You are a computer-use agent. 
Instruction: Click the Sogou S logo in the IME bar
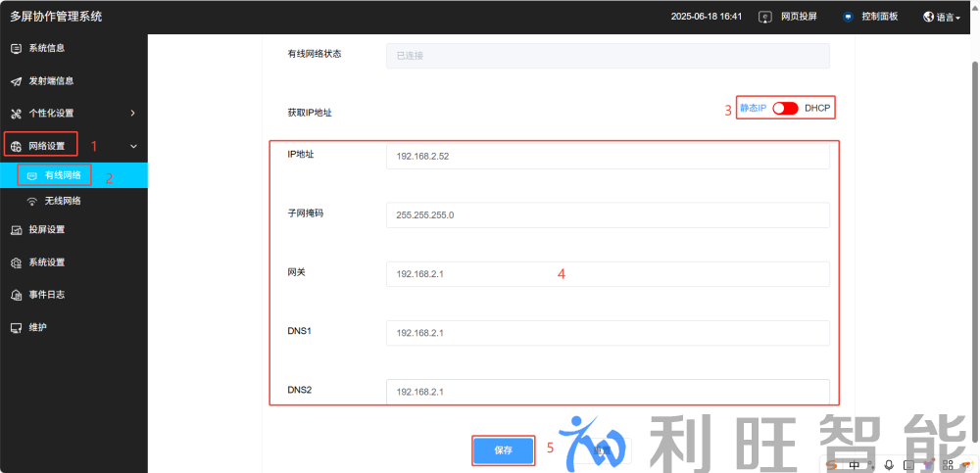click(x=831, y=465)
